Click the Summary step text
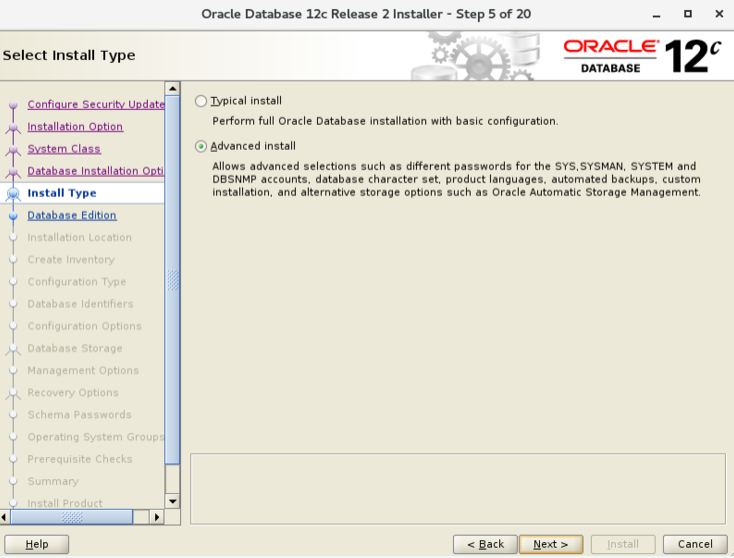The width and height of the screenshot is (734, 558). coord(53,481)
